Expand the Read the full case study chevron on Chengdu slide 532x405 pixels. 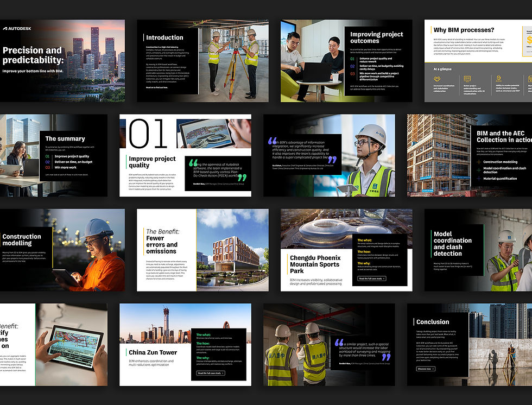click(x=384, y=279)
